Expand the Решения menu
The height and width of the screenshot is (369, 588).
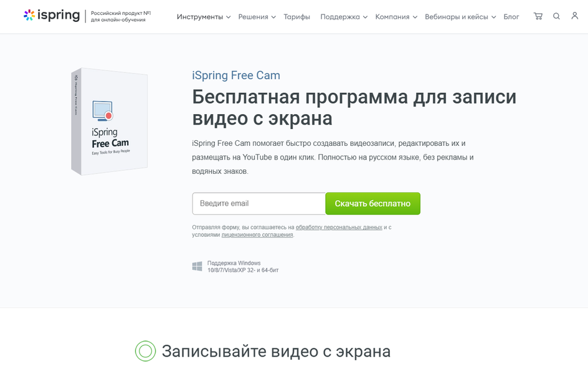[x=257, y=17]
